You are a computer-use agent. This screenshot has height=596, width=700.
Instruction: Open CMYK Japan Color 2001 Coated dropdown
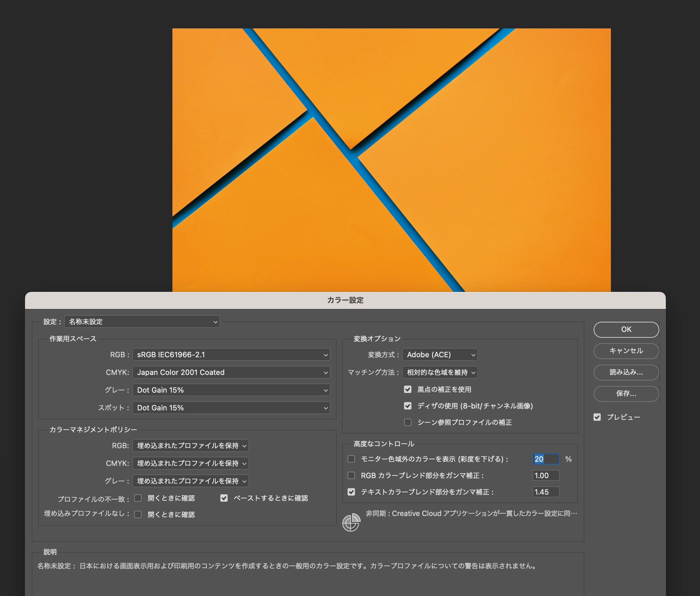231,372
